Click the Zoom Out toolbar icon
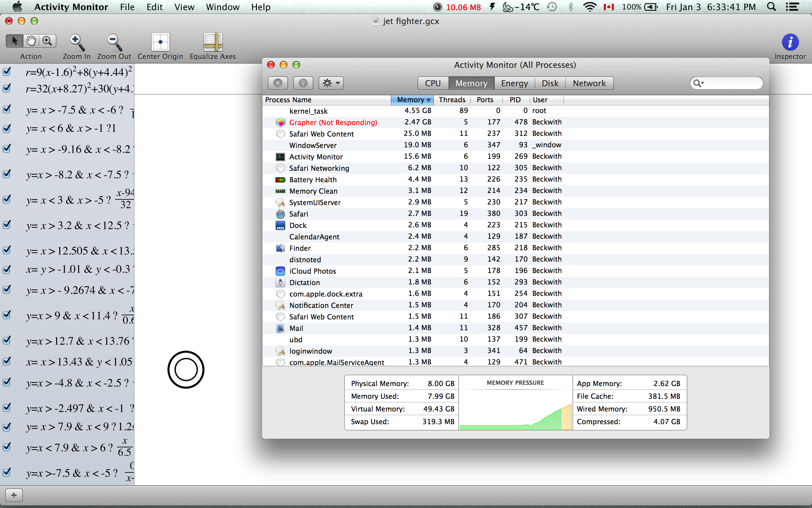The image size is (812, 508). (x=114, y=43)
